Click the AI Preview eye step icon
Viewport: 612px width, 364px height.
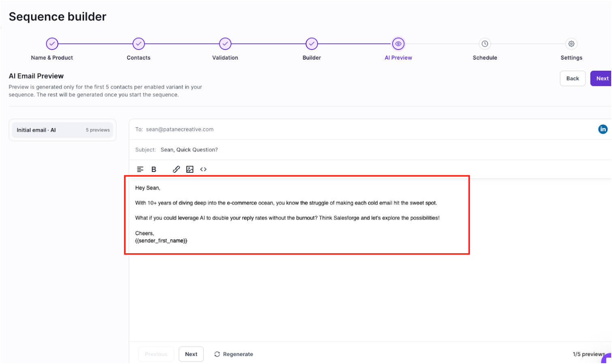click(398, 43)
